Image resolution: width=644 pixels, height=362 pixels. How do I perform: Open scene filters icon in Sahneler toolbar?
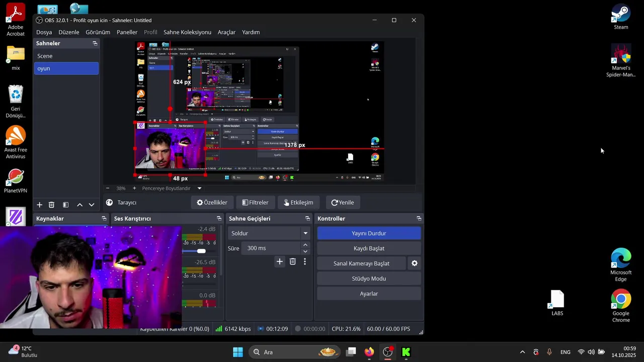click(65, 205)
